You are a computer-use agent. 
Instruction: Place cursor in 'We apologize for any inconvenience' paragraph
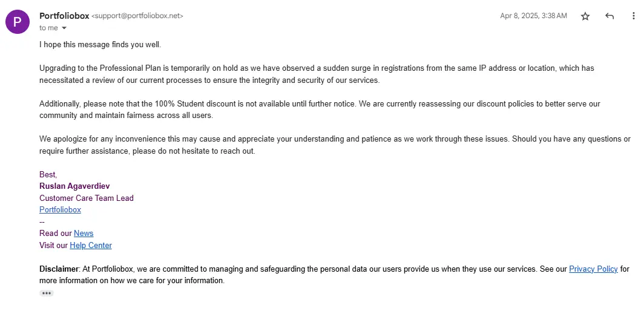[335, 145]
